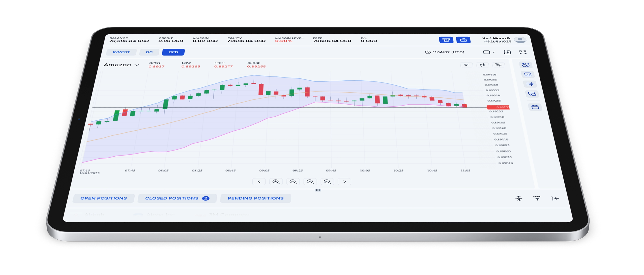Click the 70686.84 USD equity value

click(247, 41)
